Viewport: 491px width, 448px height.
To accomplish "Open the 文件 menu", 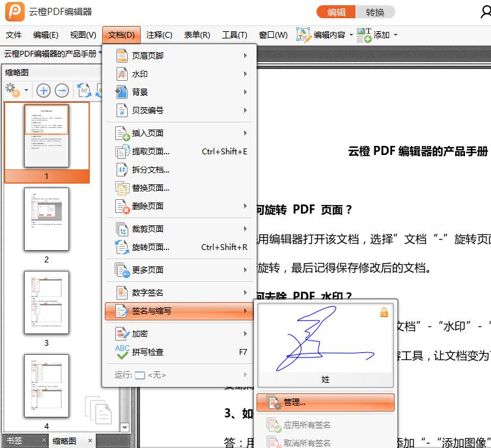I will click(x=14, y=35).
